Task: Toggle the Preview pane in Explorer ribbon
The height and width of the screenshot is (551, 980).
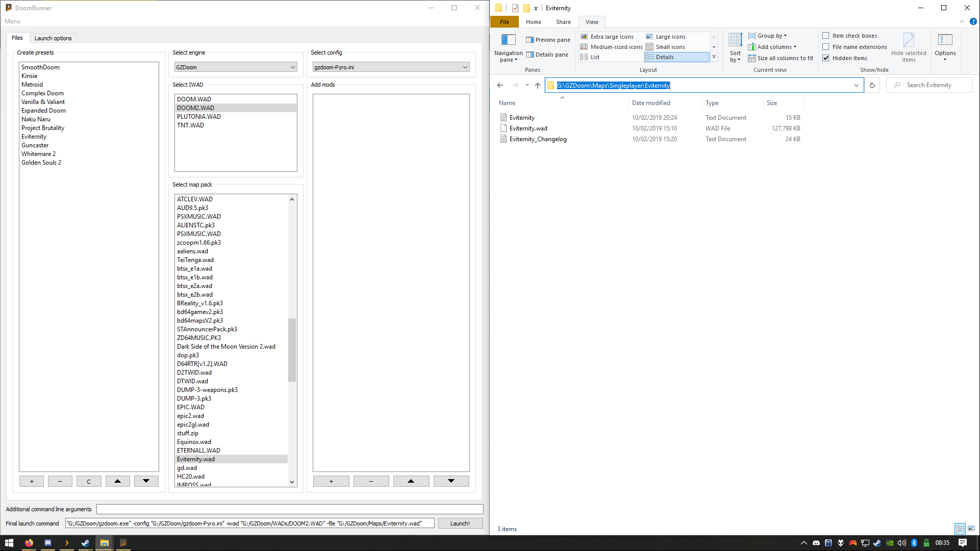Action: [x=548, y=39]
